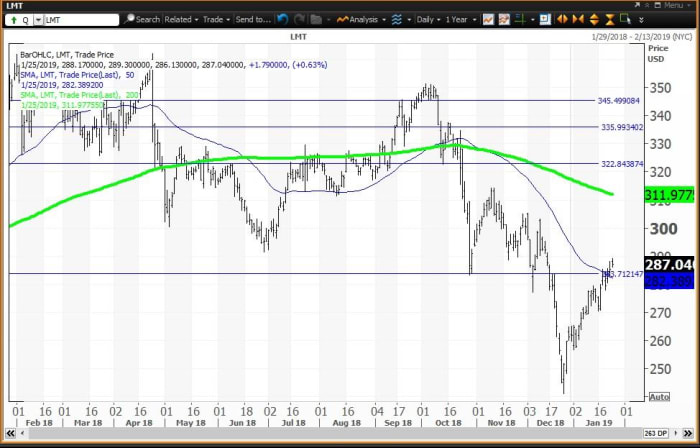Viewport: 700px width, 448px height.
Task: Open the Analysis menu
Action: [362, 20]
